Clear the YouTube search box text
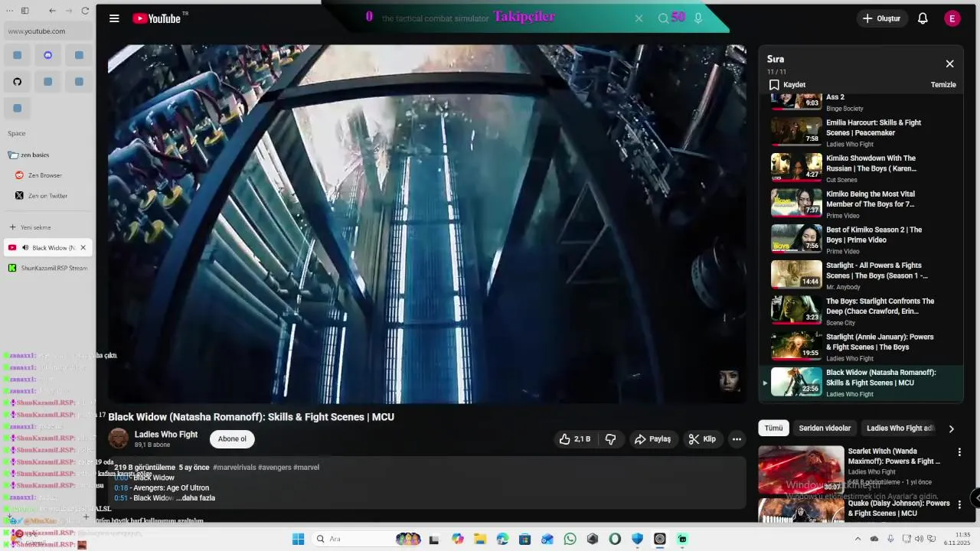 pos(639,18)
